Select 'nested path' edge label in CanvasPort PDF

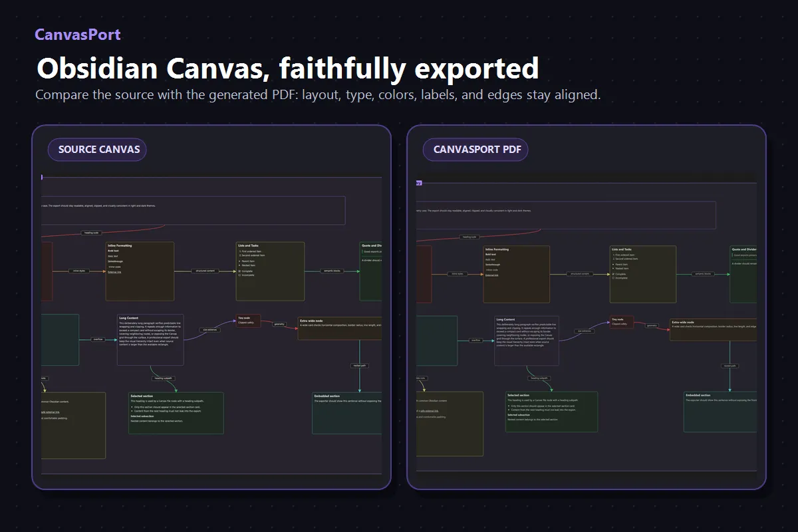pos(730,366)
